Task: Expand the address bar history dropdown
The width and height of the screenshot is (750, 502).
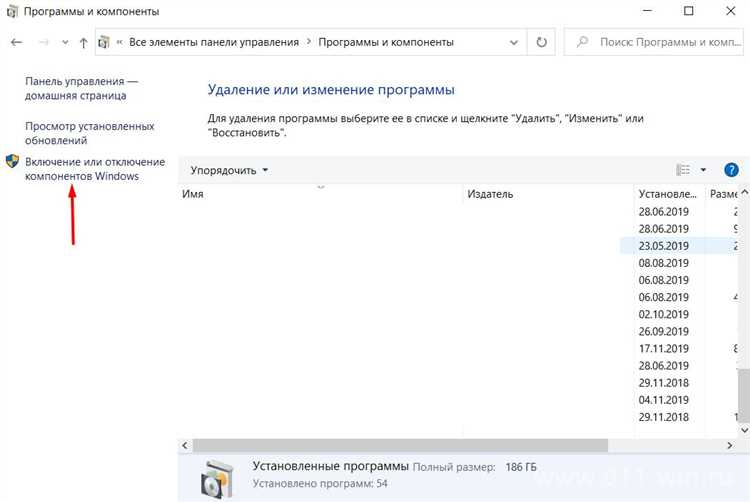Action: click(515, 43)
